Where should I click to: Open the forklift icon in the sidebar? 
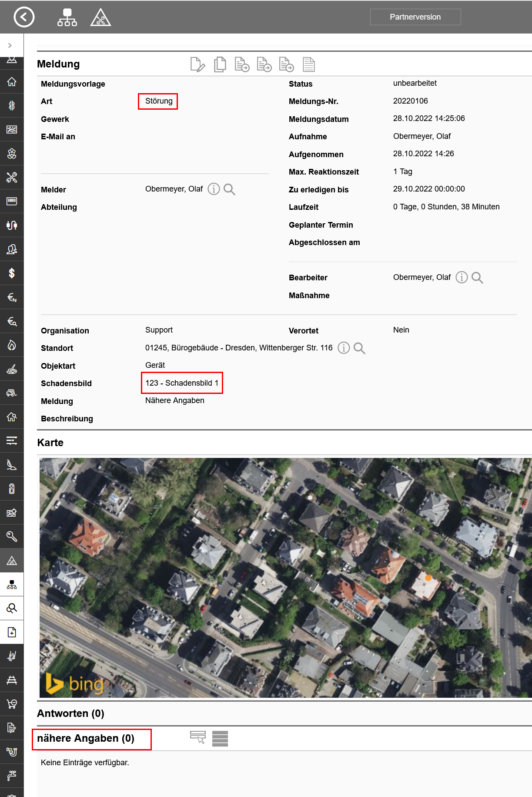pos(12,393)
